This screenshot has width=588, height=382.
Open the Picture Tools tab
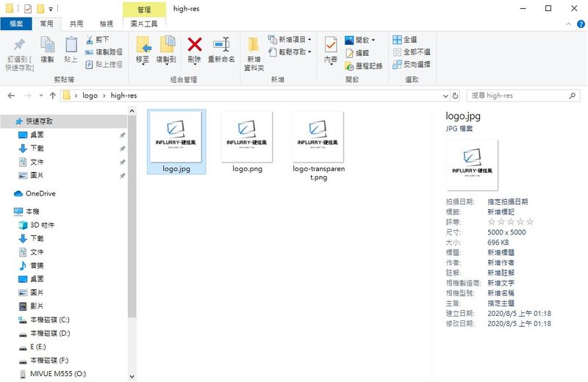[144, 24]
